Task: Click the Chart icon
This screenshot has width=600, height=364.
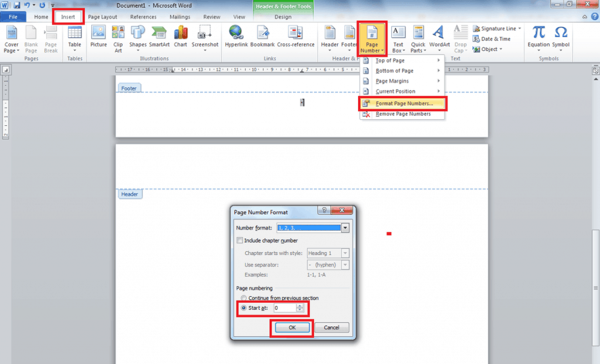Action: pyautogui.click(x=180, y=36)
